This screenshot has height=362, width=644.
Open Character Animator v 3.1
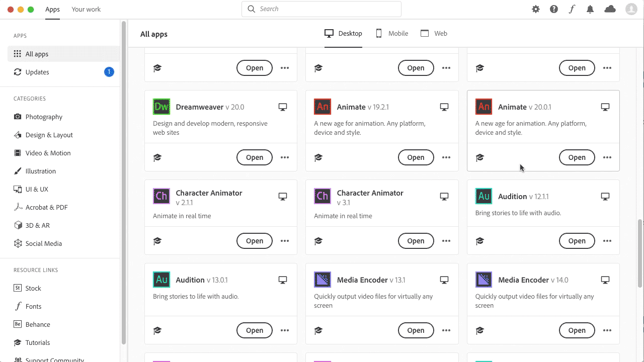pos(416,241)
